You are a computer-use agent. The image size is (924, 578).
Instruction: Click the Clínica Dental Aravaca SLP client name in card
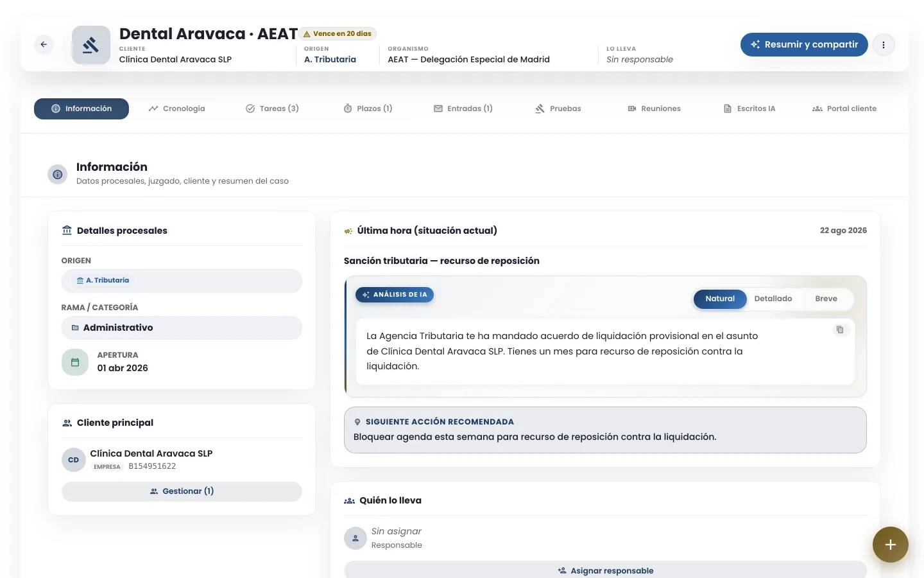pyautogui.click(x=151, y=453)
